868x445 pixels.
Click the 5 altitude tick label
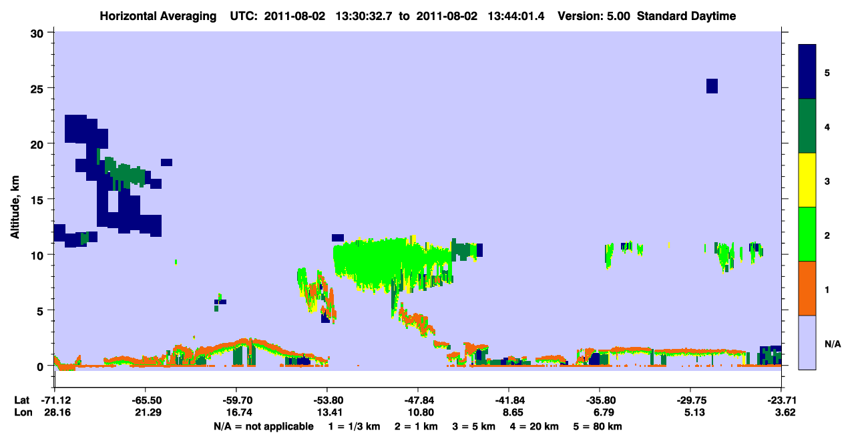pos(41,310)
